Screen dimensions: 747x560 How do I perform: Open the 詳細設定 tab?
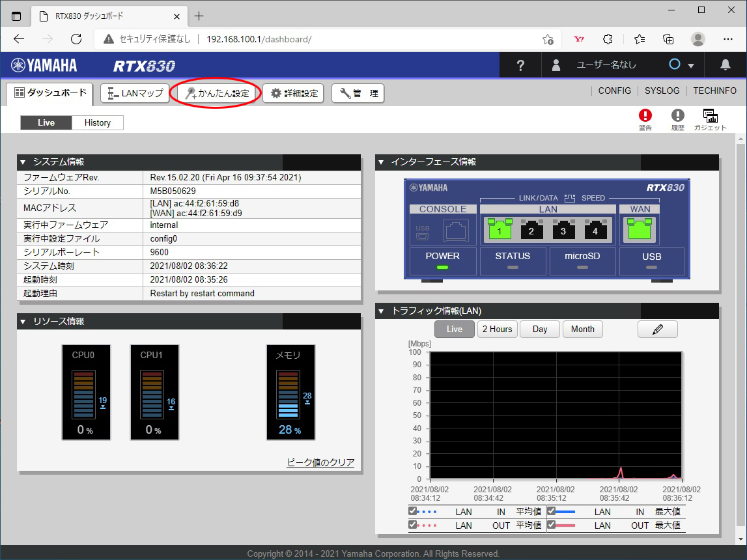pyautogui.click(x=294, y=93)
